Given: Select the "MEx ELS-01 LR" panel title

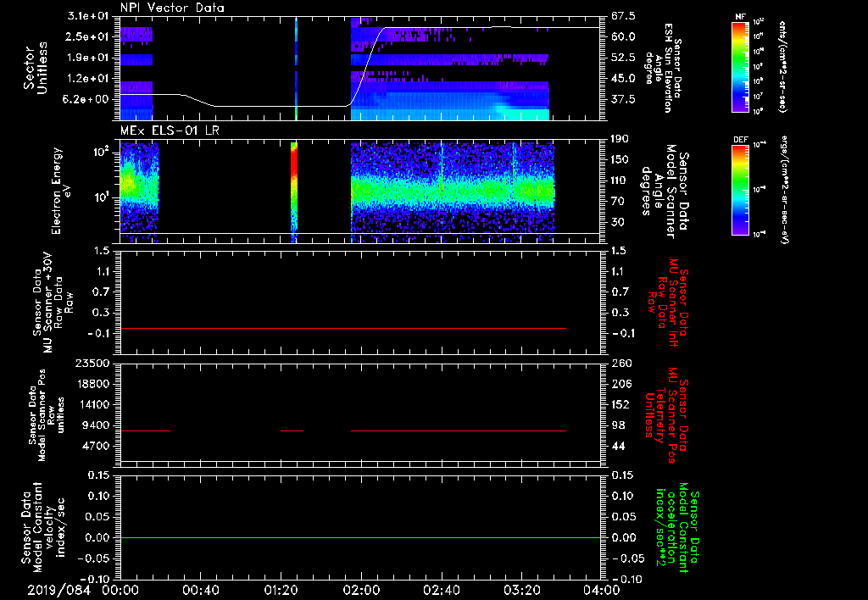Looking at the screenshot, I should tap(170, 131).
